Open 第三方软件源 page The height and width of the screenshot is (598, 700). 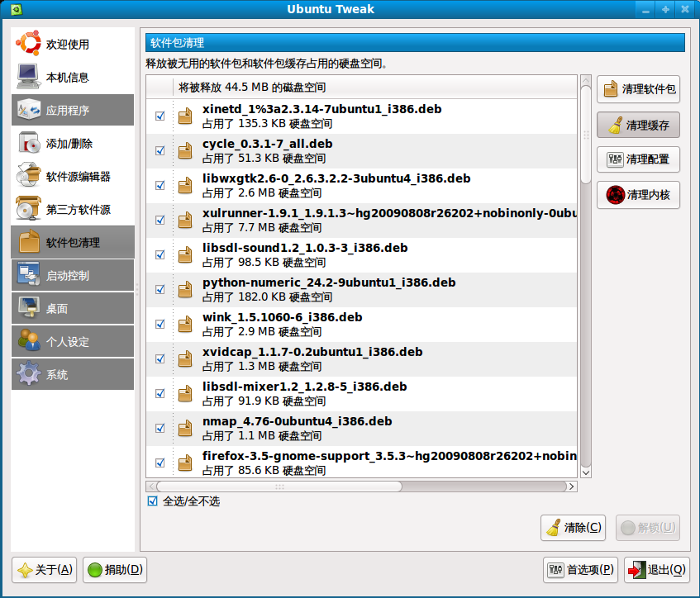pos(73,209)
